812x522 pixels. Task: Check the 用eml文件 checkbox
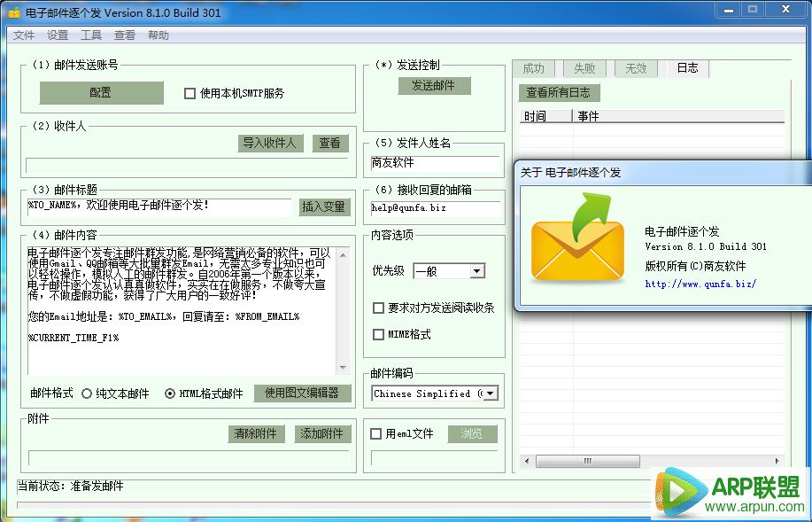tap(376, 433)
